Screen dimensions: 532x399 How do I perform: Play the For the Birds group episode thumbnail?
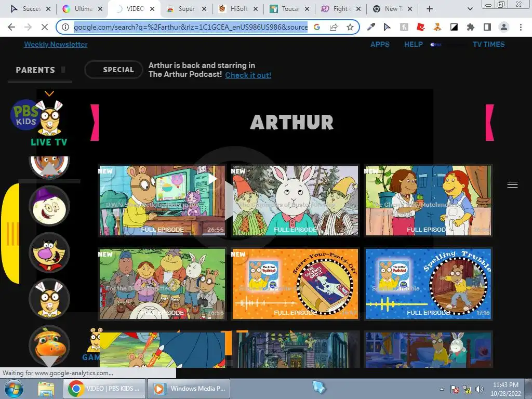coord(162,284)
